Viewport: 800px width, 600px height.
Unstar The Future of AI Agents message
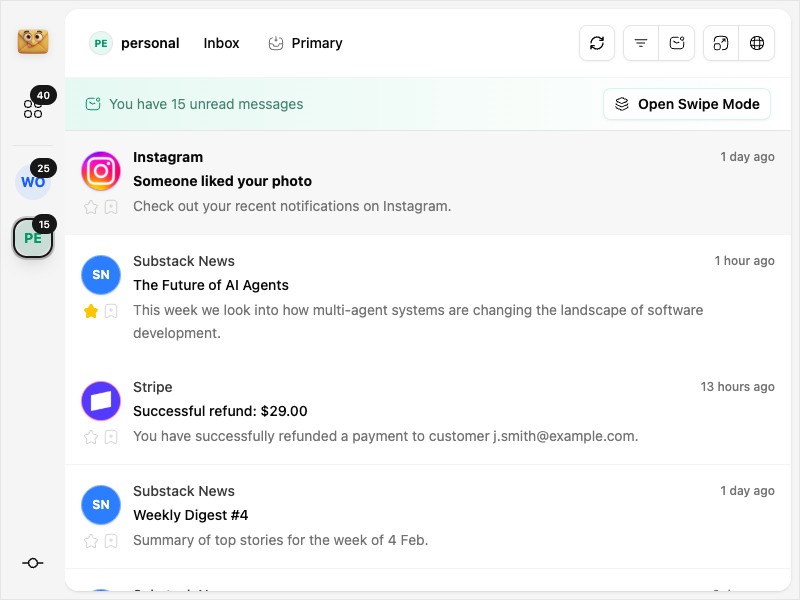click(91, 311)
